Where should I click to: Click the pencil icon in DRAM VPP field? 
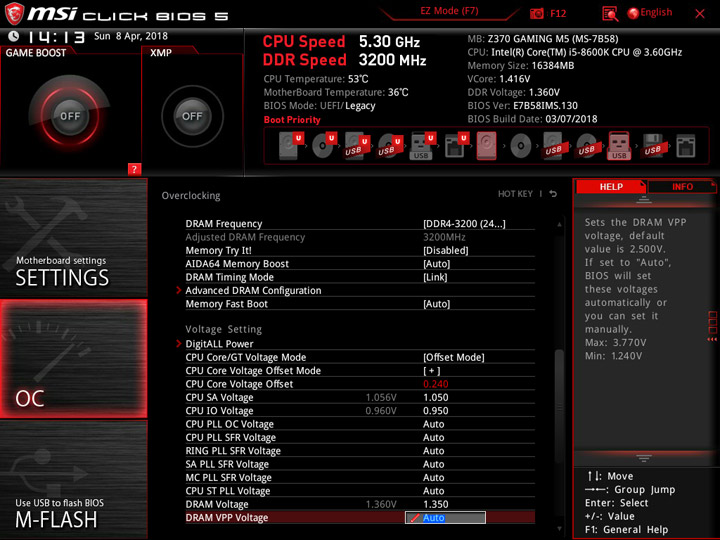tap(415, 518)
